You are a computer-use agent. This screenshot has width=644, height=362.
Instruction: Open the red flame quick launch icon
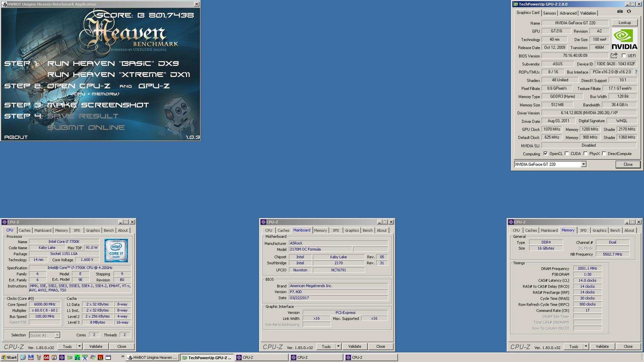pyautogui.click(x=100, y=357)
